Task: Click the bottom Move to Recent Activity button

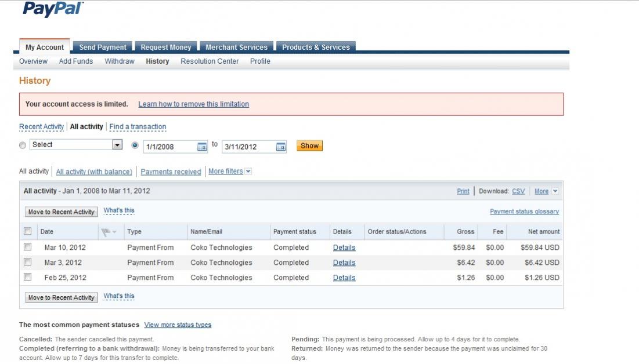Action: [61, 297]
